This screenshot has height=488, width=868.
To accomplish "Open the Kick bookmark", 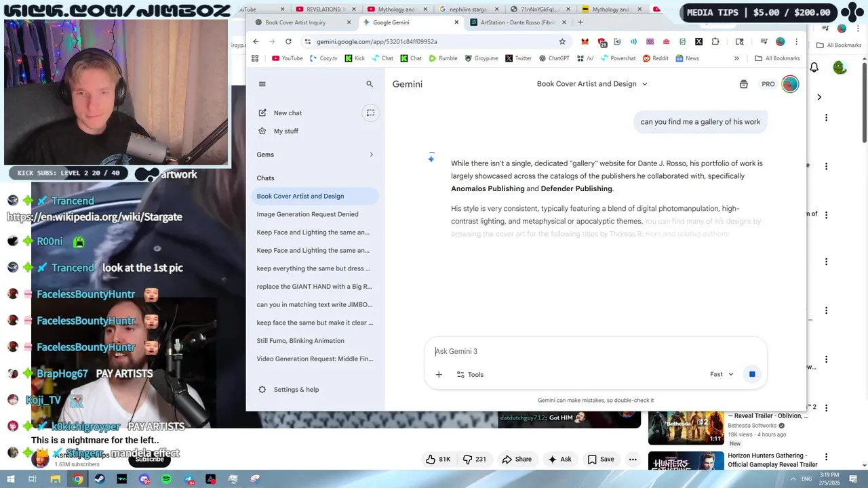I will point(355,58).
